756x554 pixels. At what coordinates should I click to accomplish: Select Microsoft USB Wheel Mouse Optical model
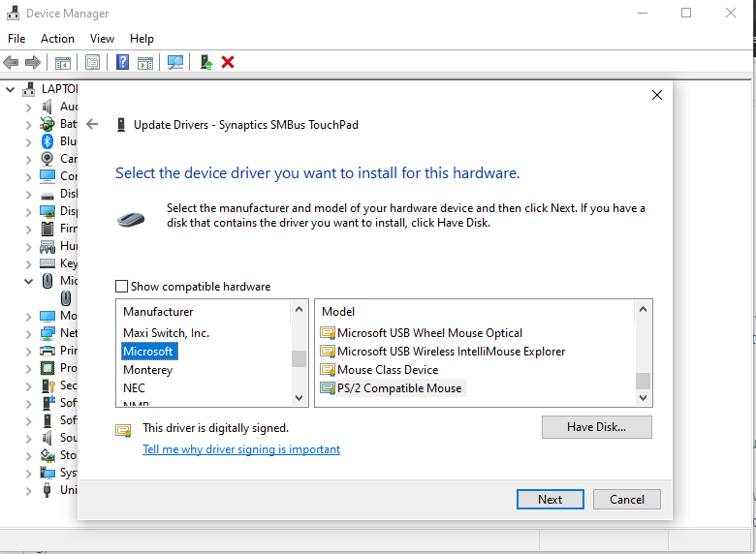422,333
